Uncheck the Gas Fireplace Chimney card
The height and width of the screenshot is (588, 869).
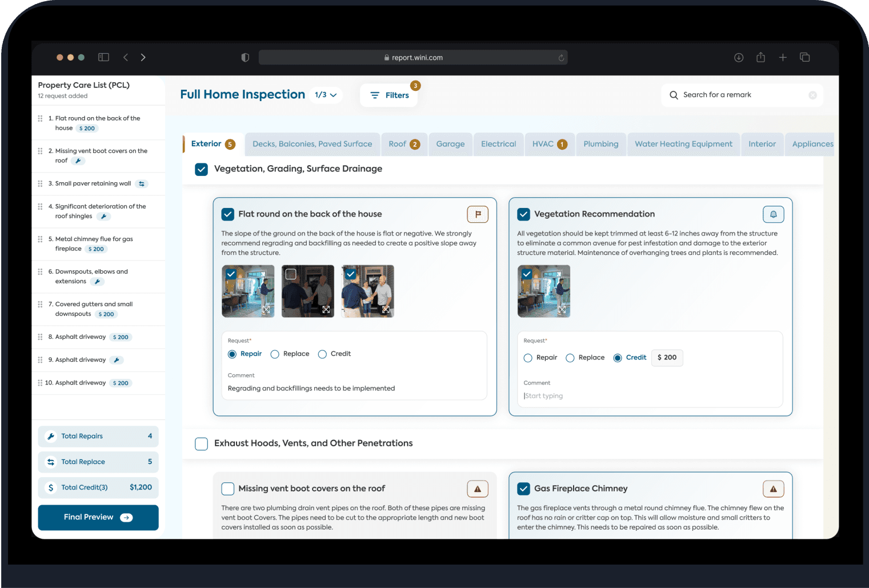[x=523, y=489]
